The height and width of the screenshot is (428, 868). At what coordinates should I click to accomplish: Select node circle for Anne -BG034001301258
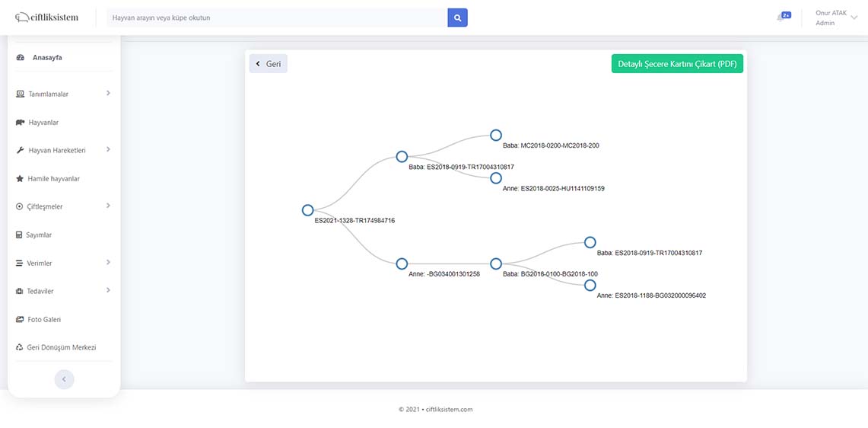[x=402, y=264]
